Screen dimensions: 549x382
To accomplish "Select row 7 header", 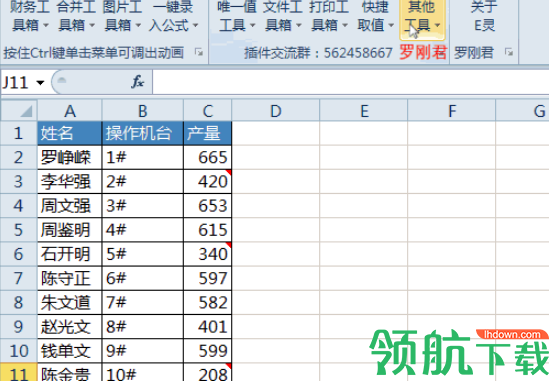I will coord(19,278).
